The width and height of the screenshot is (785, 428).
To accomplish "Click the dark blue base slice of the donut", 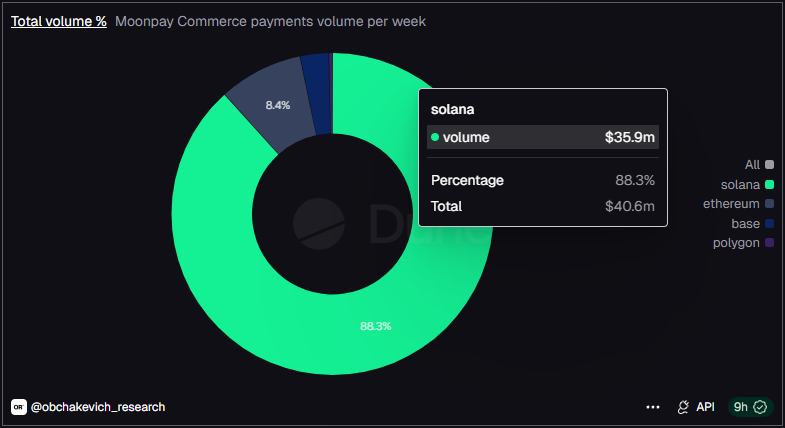I will (315, 70).
